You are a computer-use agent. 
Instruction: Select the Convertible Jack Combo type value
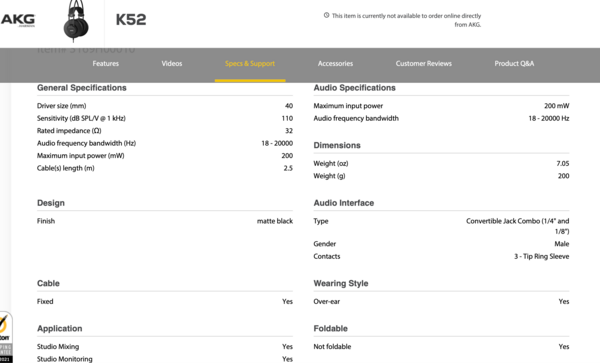pos(517,226)
